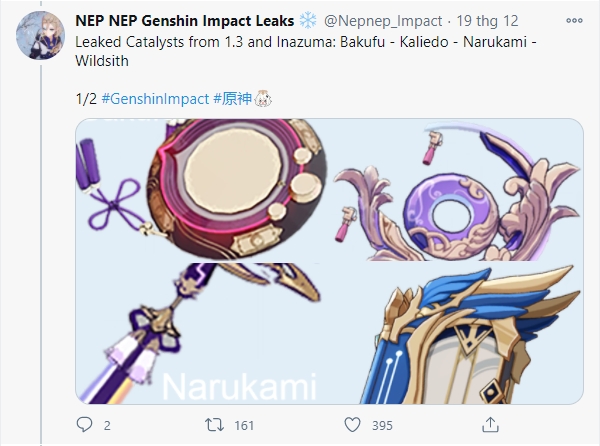
Task: Click the 2 replies count
Action: pyautogui.click(x=107, y=425)
